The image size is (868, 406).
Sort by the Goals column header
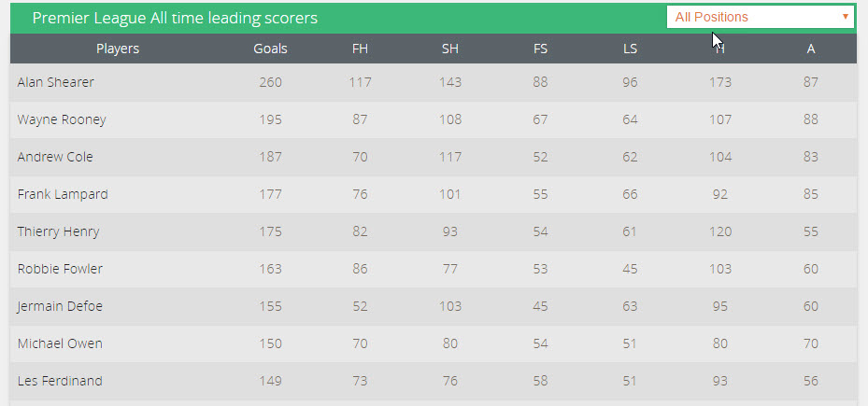pos(270,49)
